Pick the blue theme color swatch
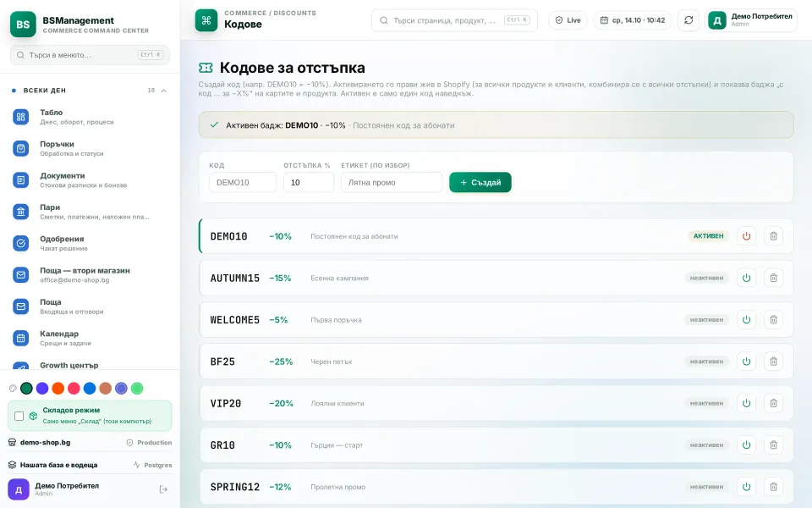812x508 pixels. tap(90, 389)
